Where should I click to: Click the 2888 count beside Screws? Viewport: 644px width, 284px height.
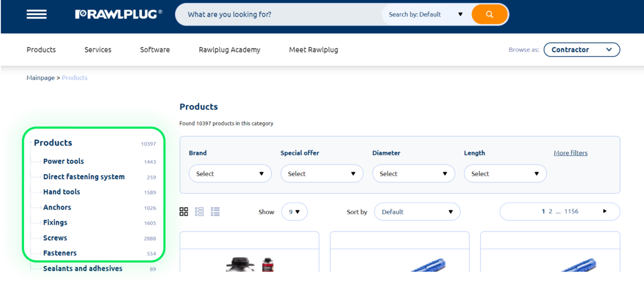point(150,239)
